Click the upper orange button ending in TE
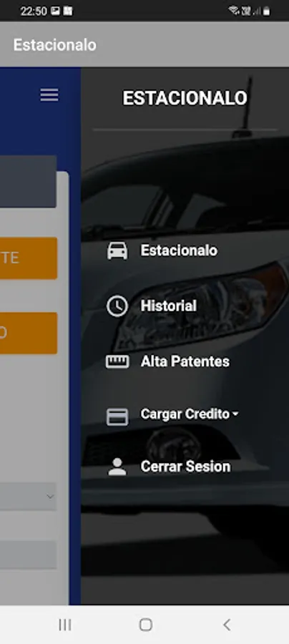 29,258
